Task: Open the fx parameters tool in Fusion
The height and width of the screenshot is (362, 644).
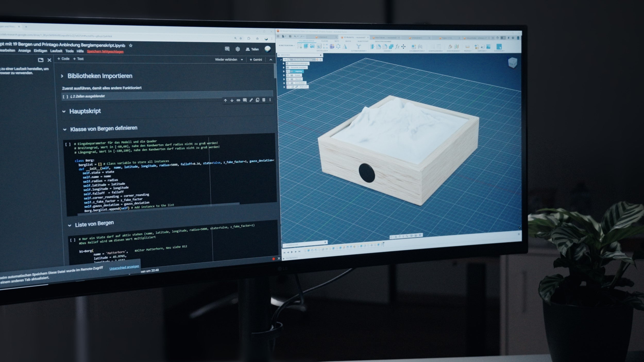Action: pyautogui.click(x=397, y=47)
